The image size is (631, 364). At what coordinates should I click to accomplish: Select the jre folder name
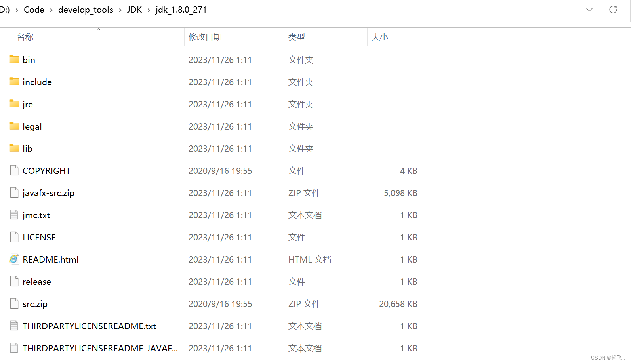(28, 104)
